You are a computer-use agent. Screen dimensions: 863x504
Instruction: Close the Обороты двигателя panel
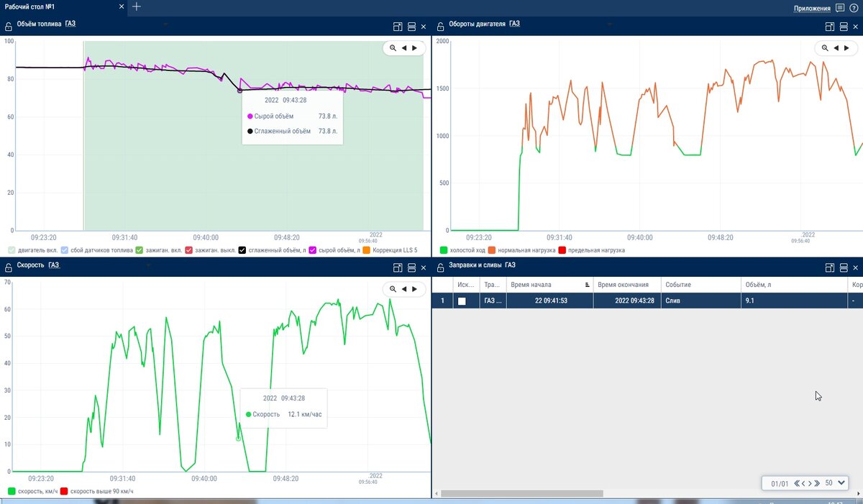[x=855, y=27]
